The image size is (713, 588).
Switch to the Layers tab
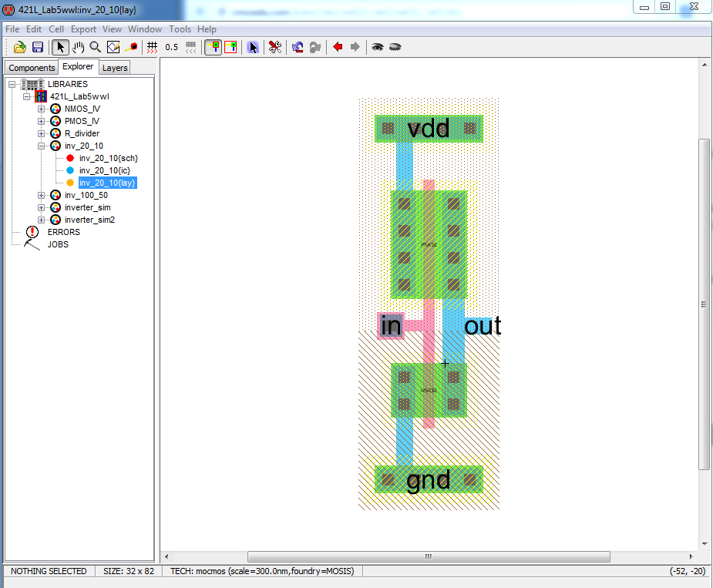[115, 68]
